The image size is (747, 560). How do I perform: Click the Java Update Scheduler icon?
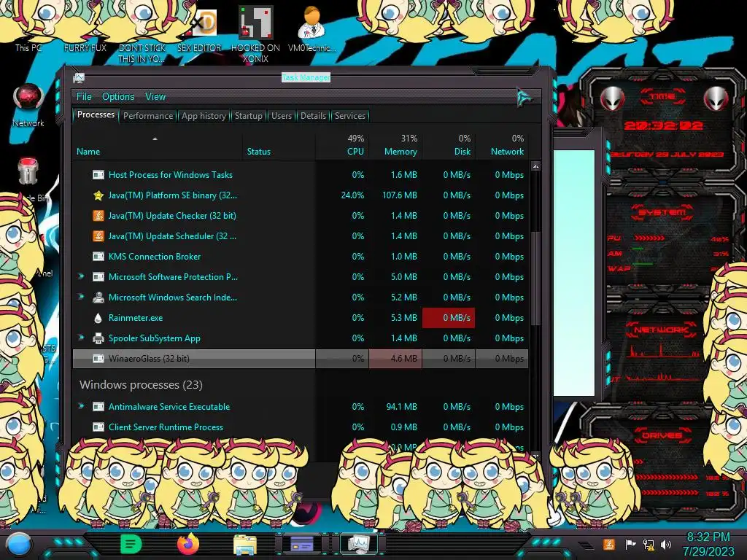(x=98, y=236)
